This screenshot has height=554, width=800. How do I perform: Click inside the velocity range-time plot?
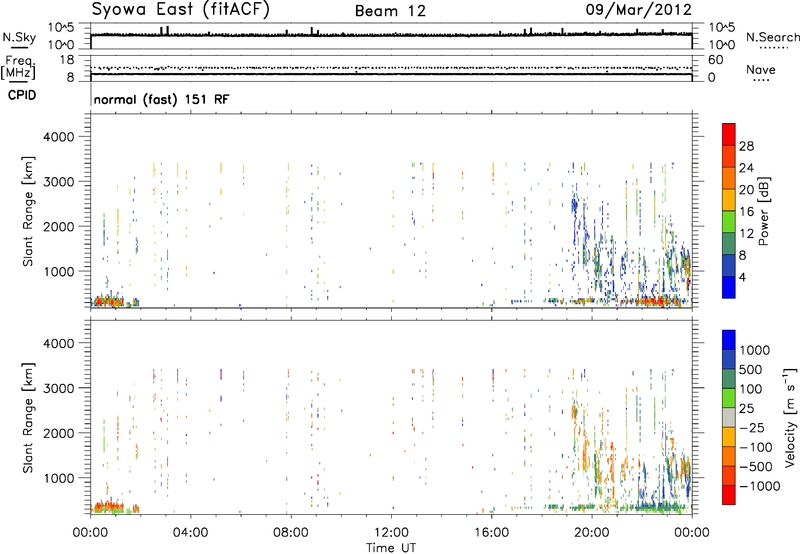(x=391, y=417)
